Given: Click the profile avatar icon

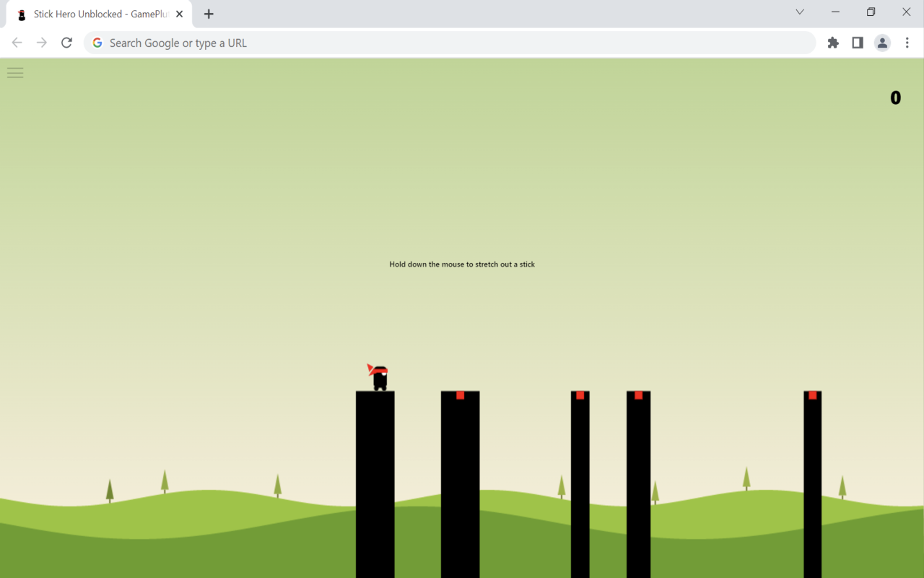Looking at the screenshot, I should tap(882, 43).
